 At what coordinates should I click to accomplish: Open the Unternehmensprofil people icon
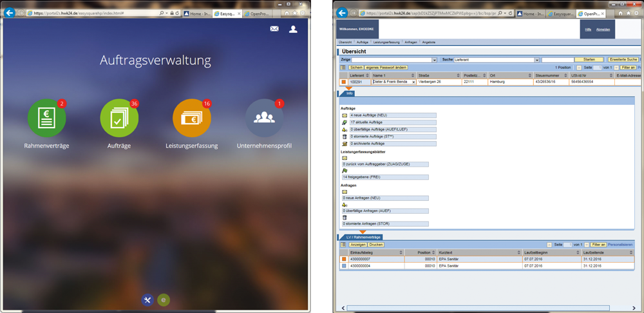pyautogui.click(x=264, y=119)
